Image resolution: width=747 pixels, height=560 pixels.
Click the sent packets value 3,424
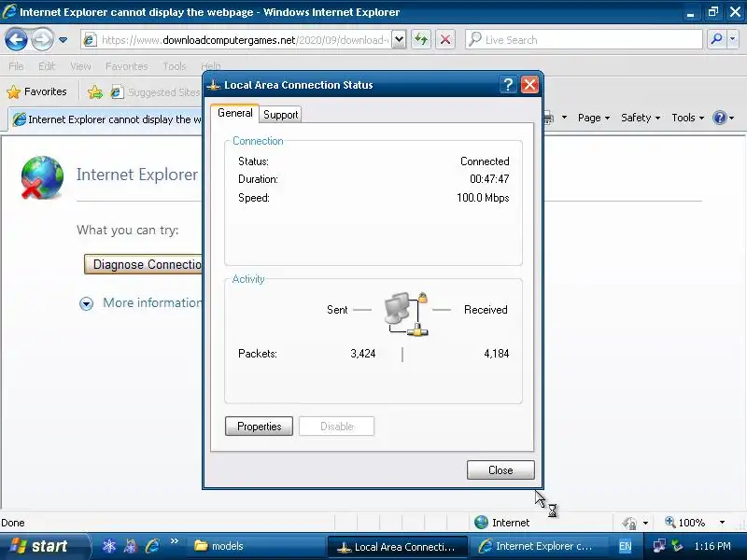click(363, 354)
